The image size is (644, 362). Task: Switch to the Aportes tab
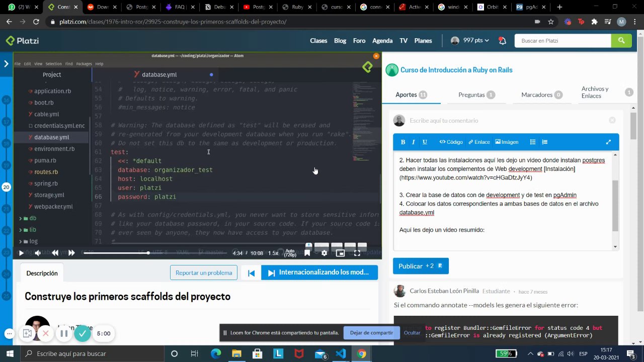click(411, 95)
